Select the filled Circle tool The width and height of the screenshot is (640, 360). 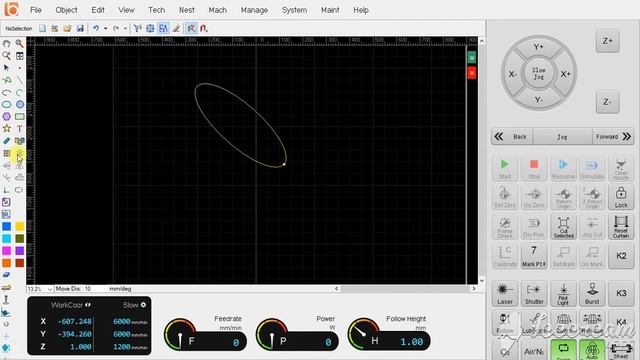pyautogui.click(x=20, y=104)
